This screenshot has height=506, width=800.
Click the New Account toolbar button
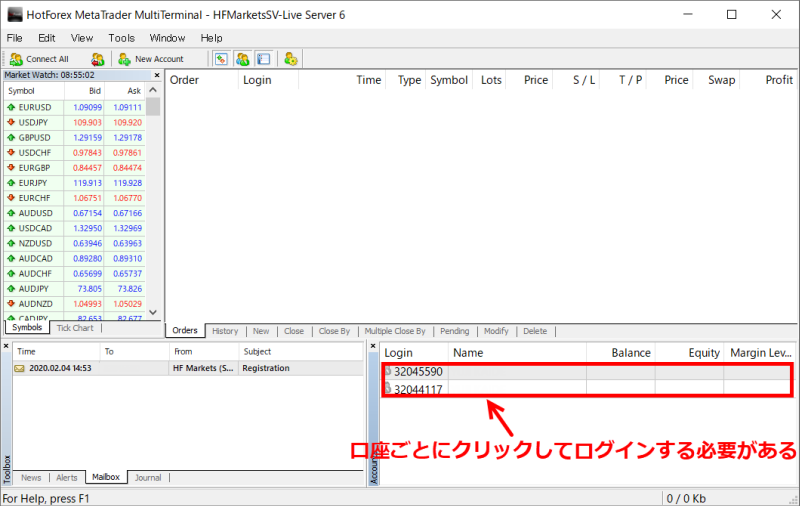150,59
